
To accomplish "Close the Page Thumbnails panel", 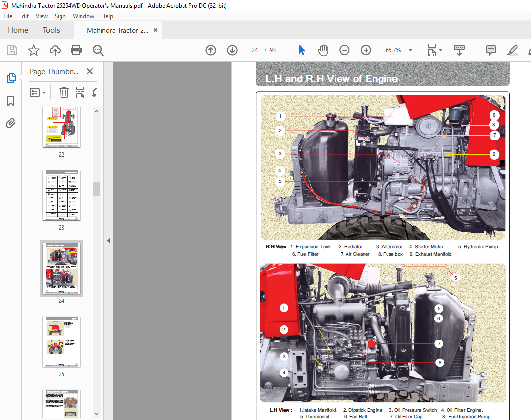I will pos(90,71).
